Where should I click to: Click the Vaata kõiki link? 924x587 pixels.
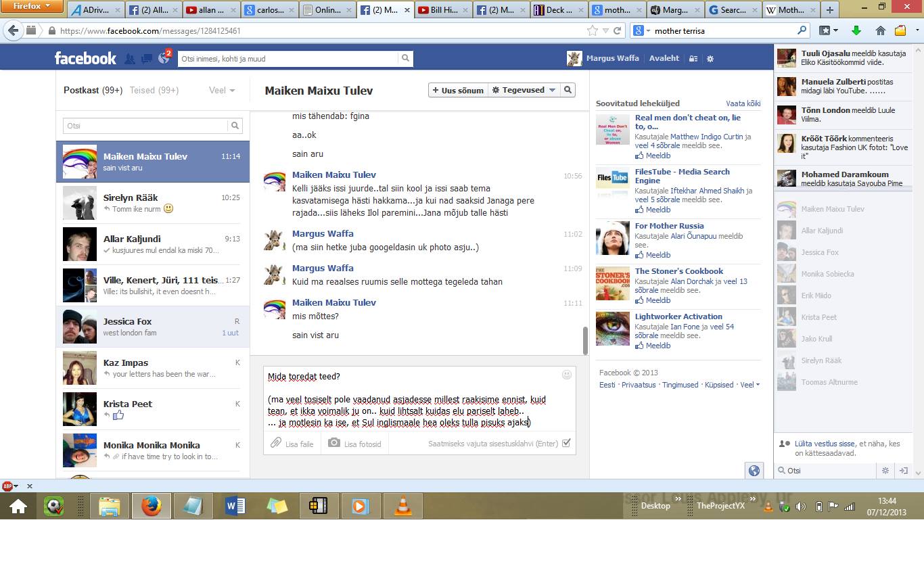click(x=743, y=103)
